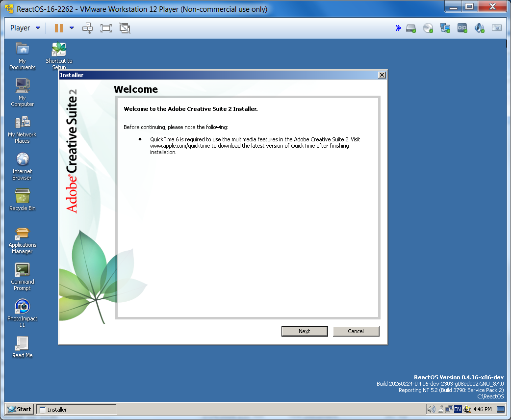Image resolution: width=511 pixels, height=420 pixels.
Task: Click the hard disk device icon
Action: tap(411, 28)
